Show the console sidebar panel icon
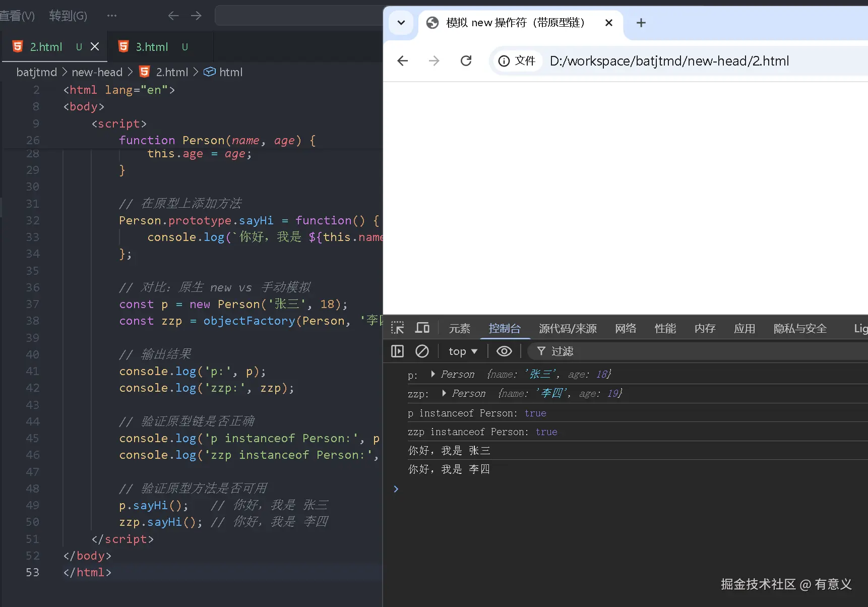Viewport: 868px width, 607px height. click(x=397, y=351)
